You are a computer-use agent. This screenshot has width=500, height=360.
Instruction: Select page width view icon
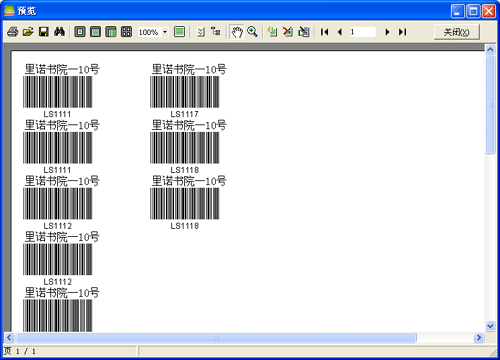[x=95, y=32]
